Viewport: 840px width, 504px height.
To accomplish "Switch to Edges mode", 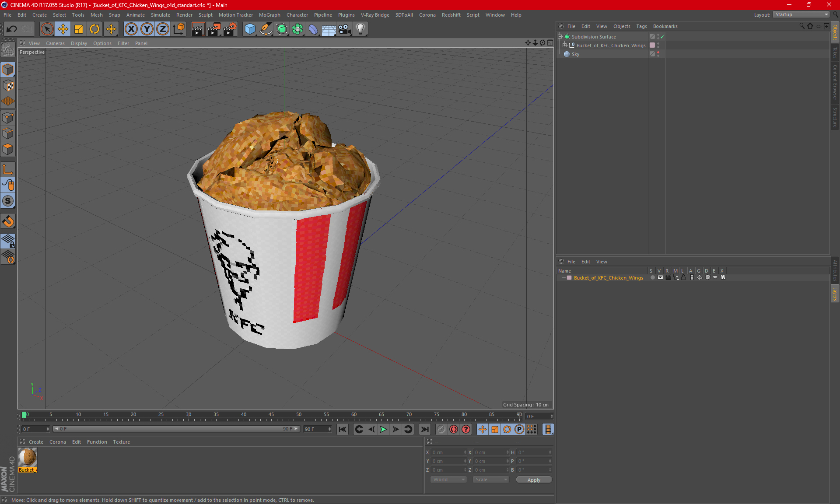I will pos(8,133).
